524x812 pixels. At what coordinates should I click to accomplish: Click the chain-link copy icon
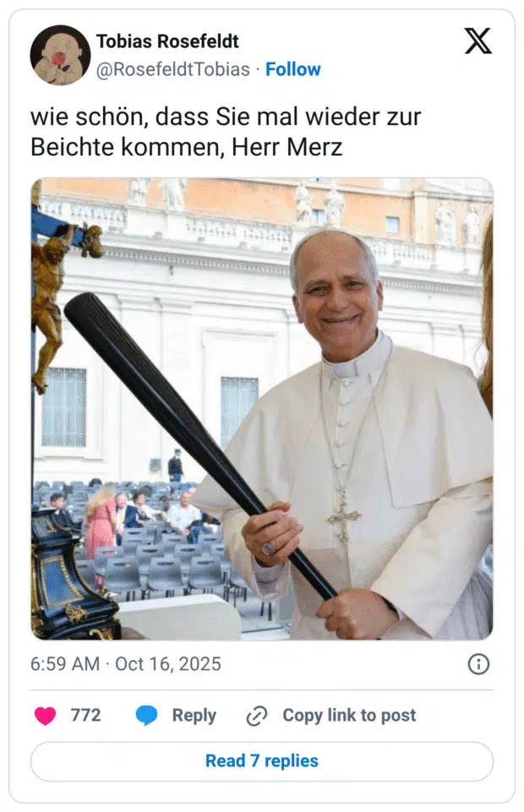click(256, 716)
